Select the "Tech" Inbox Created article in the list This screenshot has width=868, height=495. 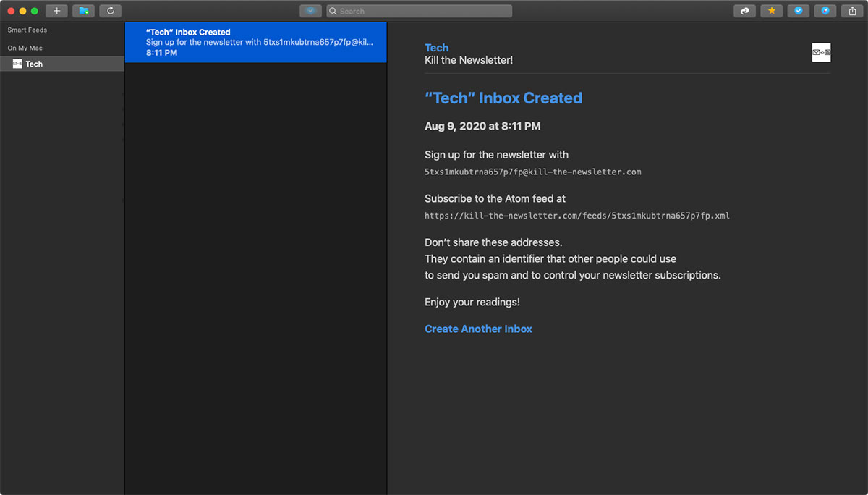point(256,42)
